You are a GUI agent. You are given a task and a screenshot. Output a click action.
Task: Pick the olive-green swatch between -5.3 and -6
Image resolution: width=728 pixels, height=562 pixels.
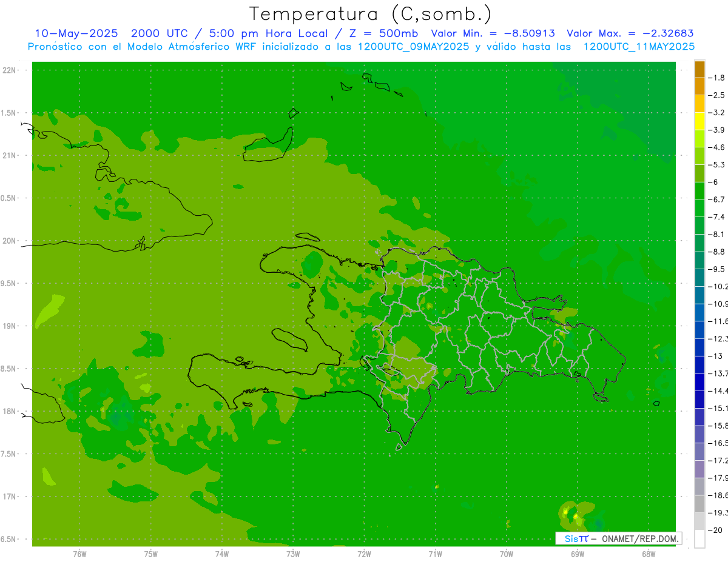(699, 173)
